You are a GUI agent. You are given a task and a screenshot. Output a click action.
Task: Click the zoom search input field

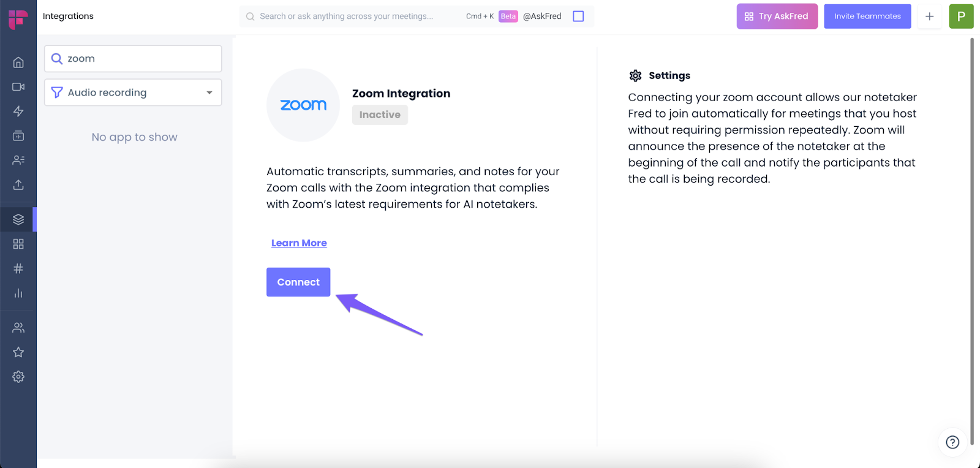(133, 59)
